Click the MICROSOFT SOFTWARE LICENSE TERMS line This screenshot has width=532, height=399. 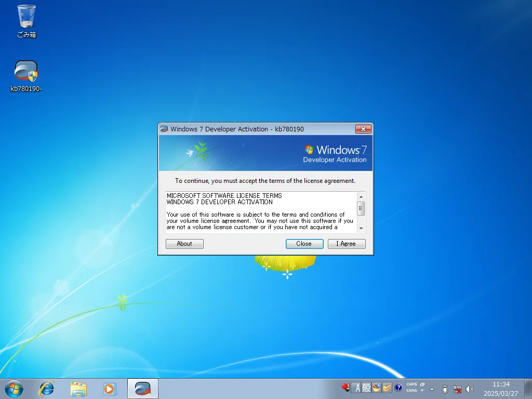pos(224,196)
